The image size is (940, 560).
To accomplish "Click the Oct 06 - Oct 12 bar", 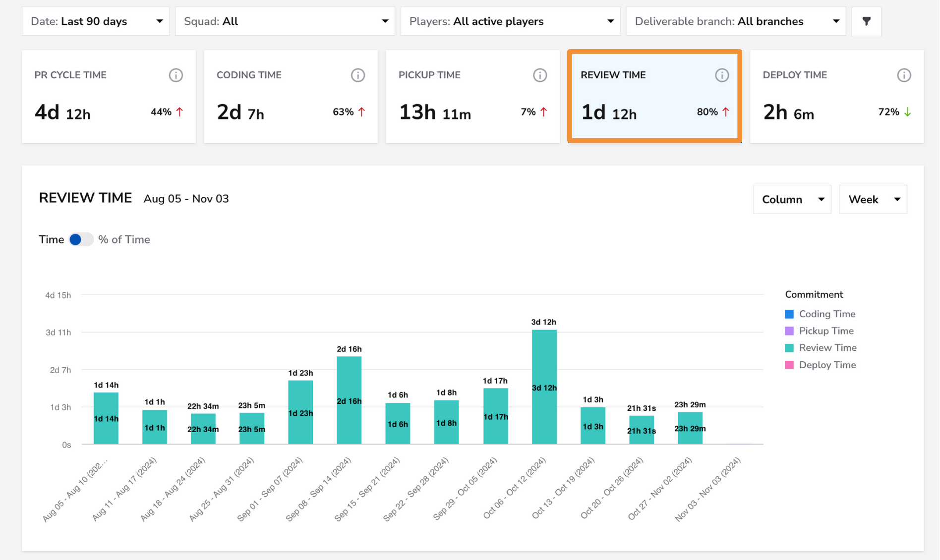I will click(x=544, y=387).
